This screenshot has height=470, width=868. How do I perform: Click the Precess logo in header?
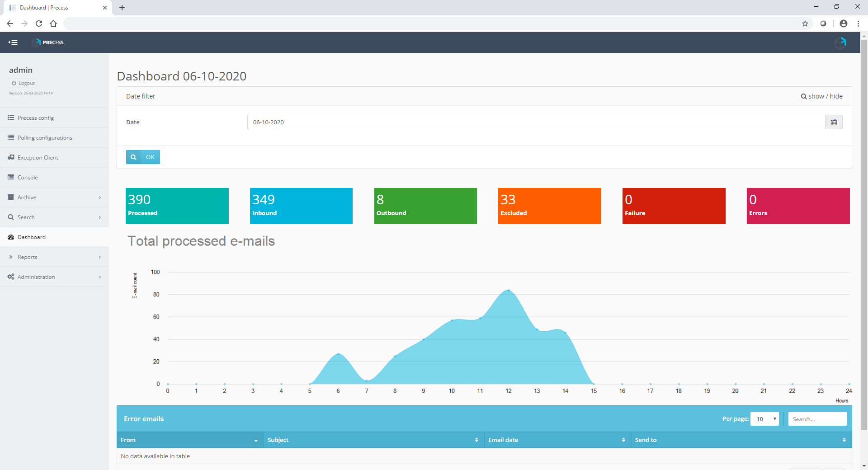pyautogui.click(x=48, y=42)
